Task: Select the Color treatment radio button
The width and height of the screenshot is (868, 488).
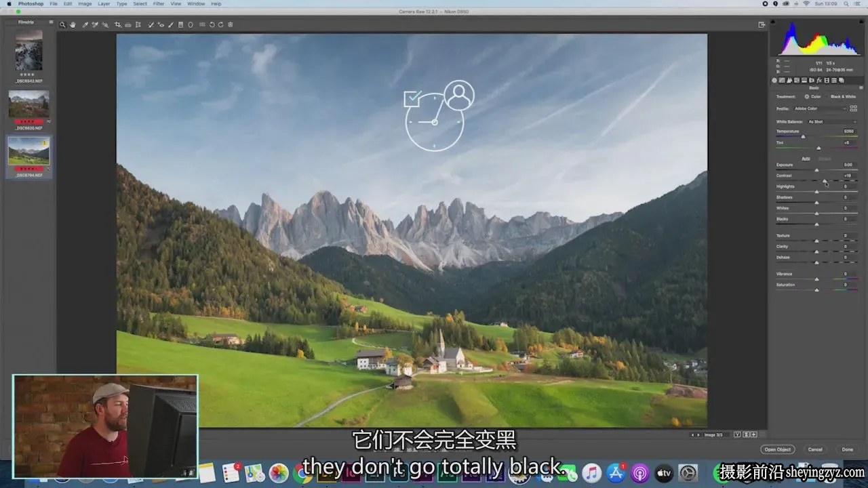Action: coord(807,97)
